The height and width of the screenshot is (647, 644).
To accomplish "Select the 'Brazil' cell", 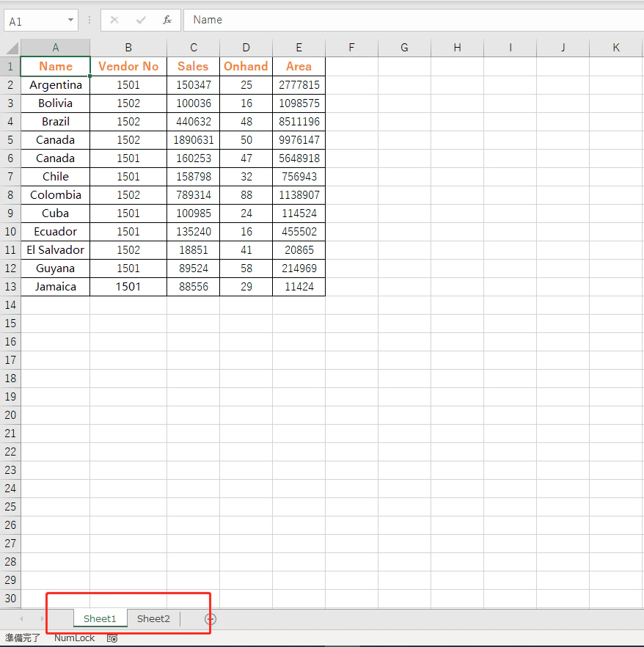I will pos(55,122).
